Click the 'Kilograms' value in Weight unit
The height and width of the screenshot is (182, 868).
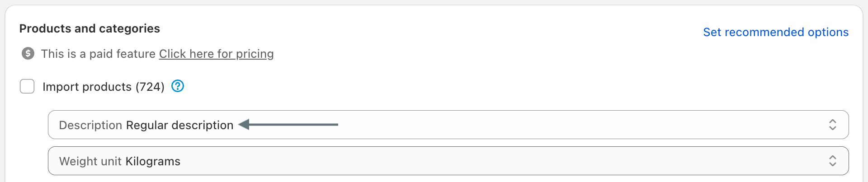point(153,161)
